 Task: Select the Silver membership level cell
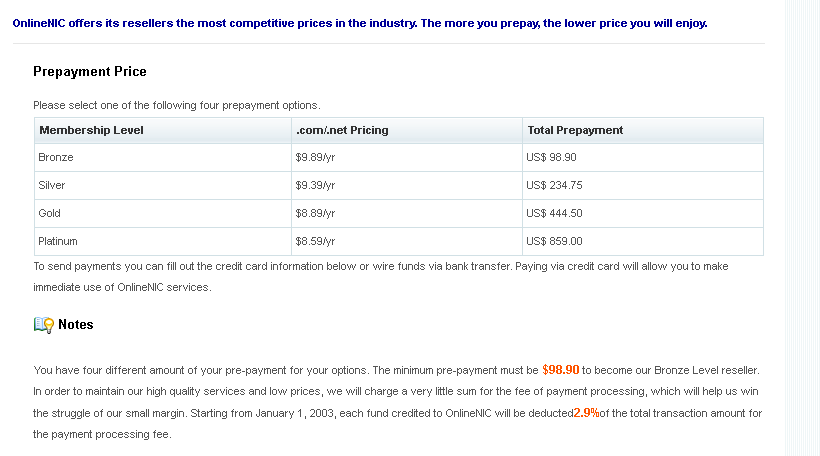tap(163, 186)
